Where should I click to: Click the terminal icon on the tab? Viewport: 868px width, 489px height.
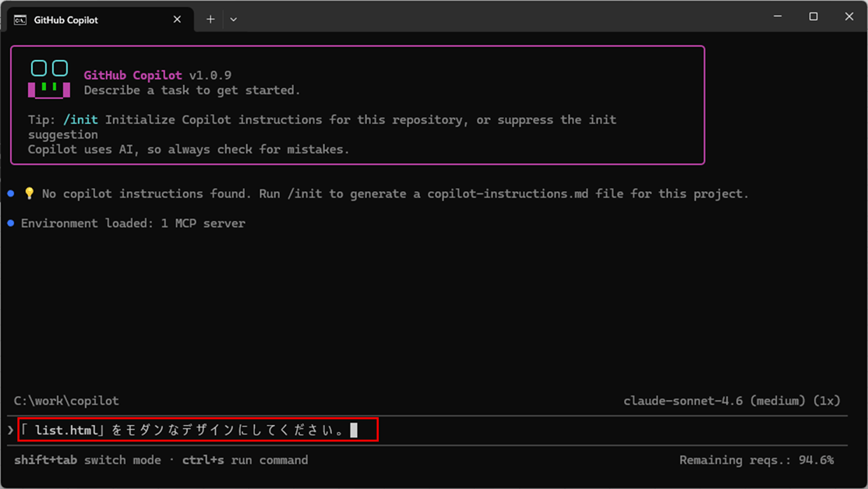(x=20, y=19)
